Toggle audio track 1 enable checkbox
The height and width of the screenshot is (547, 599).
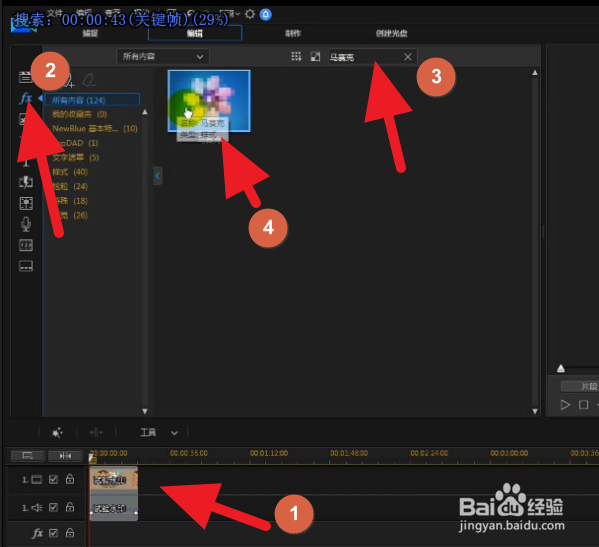pyautogui.click(x=53, y=507)
